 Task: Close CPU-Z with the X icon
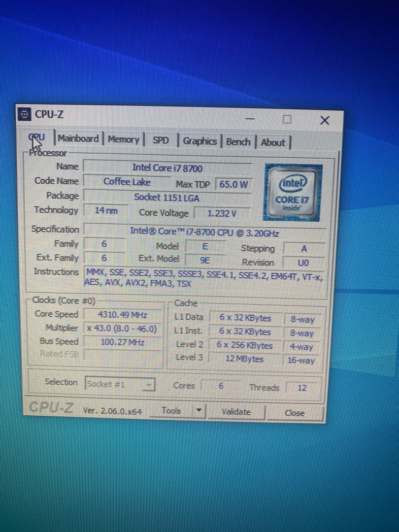point(325,120)
